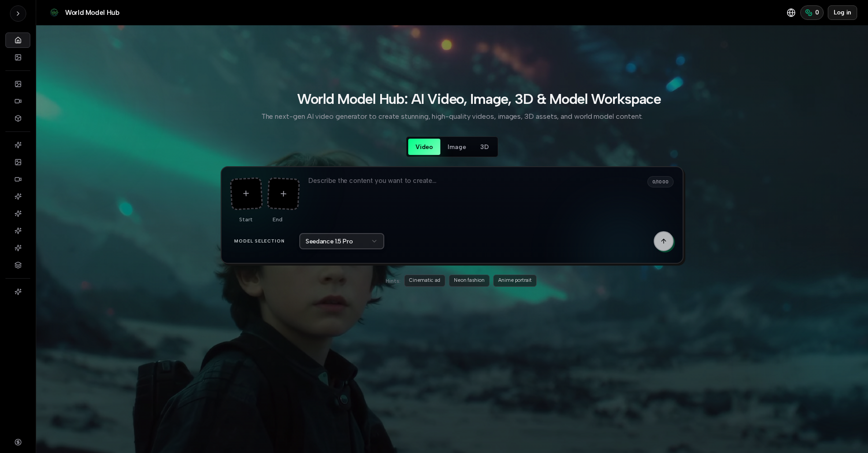
Task: Select the Cinematic ad hint chip
Action: pos(424,280)
